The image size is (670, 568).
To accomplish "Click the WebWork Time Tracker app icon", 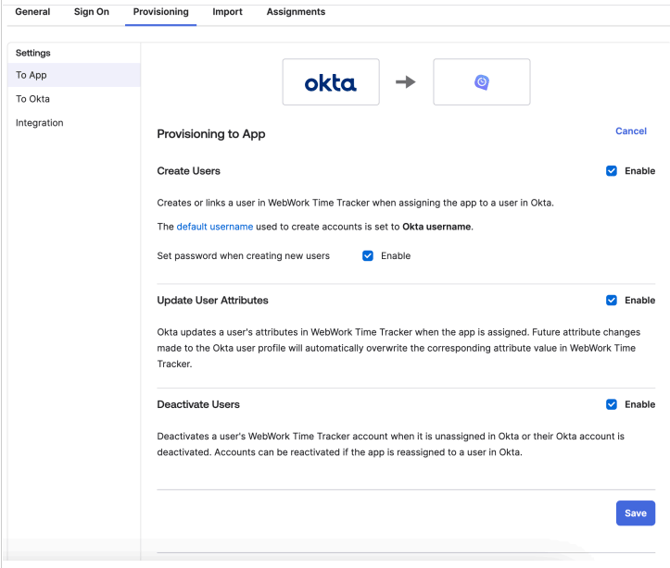I will 482,82.
